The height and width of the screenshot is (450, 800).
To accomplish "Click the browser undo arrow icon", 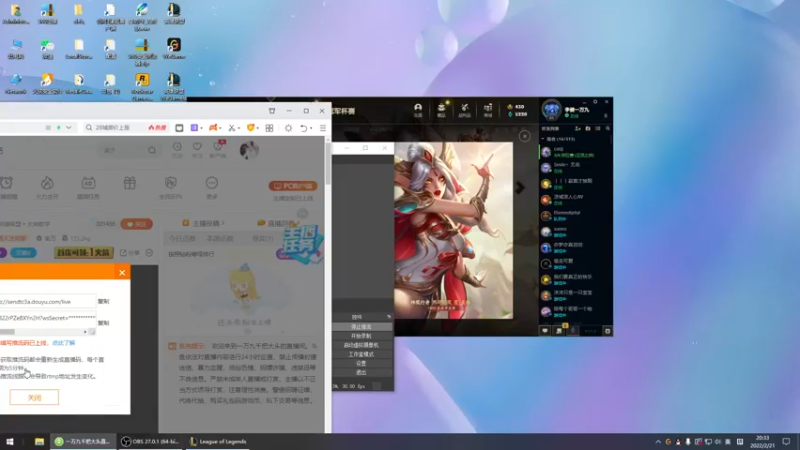I will coord(304,128).
